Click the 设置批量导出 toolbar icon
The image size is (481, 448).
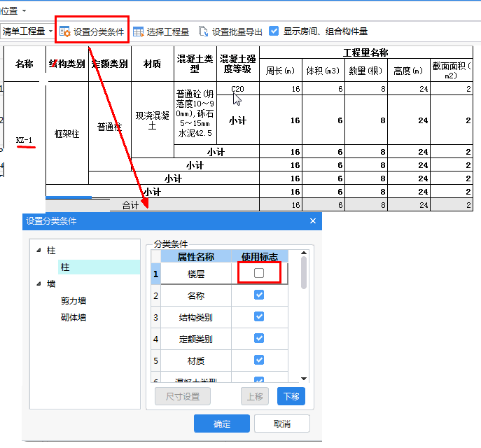click(203, 31)
